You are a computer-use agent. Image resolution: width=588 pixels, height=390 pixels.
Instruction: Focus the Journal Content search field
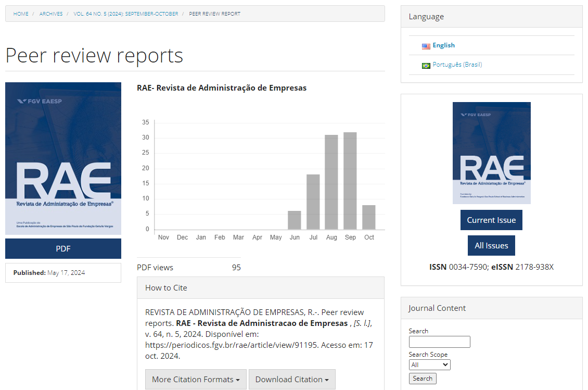coord(439,342)
